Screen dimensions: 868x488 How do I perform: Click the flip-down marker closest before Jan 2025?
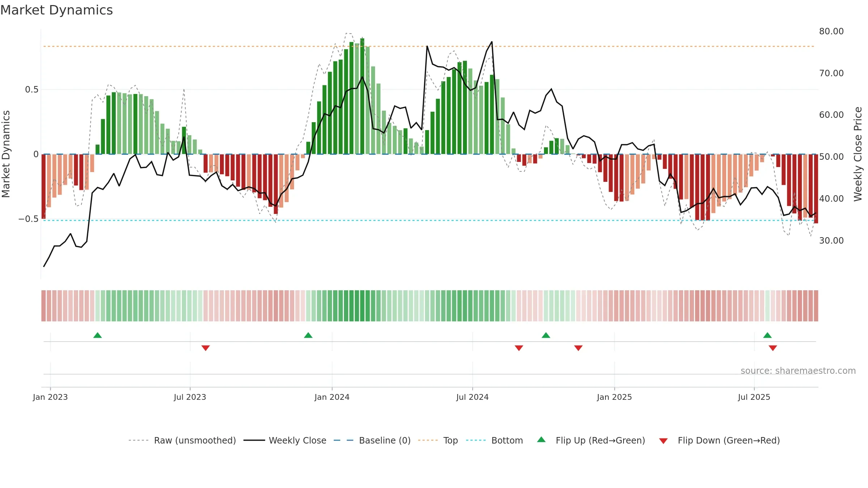578,348
